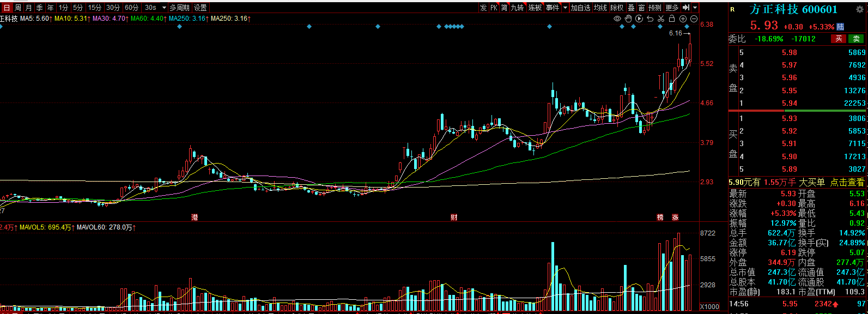Click the 简 toolbar button
868x314 pixels.
coord(505,8)
